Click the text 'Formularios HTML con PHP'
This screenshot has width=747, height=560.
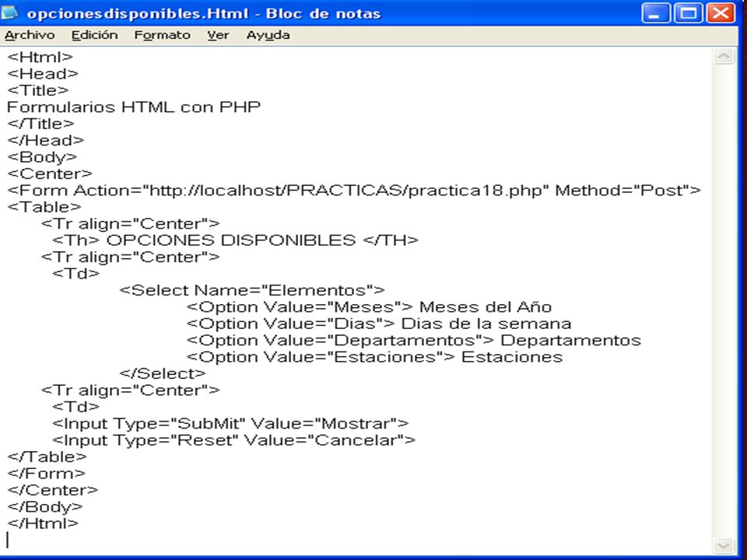coord(134,107)
